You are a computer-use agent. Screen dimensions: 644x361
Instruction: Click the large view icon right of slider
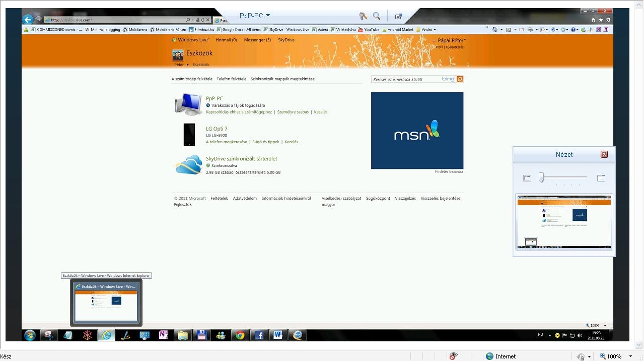coord(601,178)
